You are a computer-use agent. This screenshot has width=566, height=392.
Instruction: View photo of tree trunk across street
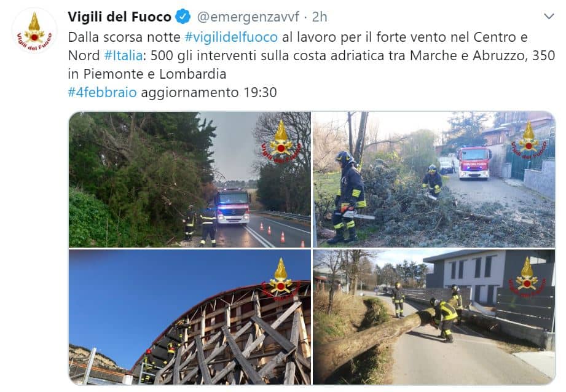click(x=433, y=317)
